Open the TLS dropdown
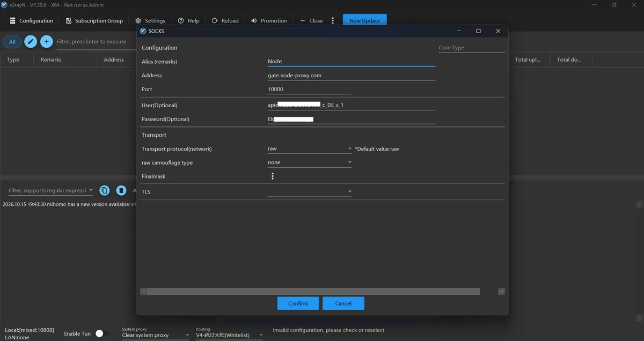The height and width of the screenshot is (341, 644). pos(310,191)
